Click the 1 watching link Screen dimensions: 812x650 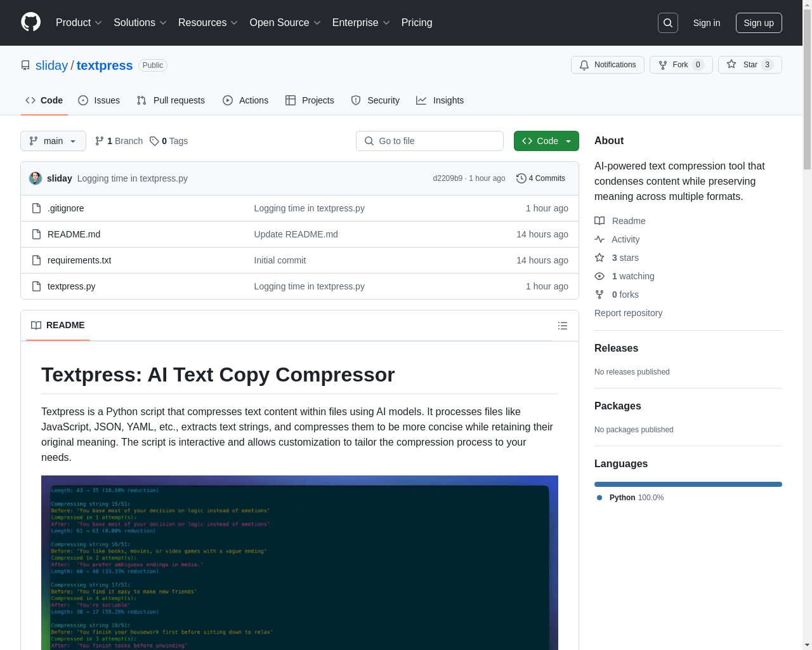point(624,276)
